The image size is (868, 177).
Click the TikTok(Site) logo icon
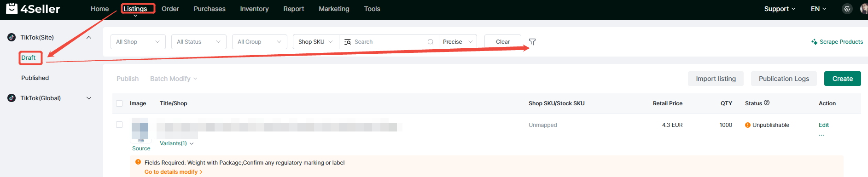[x=12, y=37]
